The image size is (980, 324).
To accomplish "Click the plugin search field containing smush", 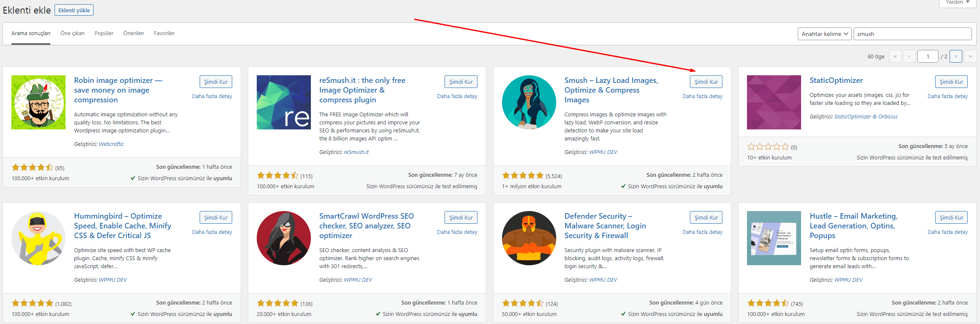I will coord(913,34).
